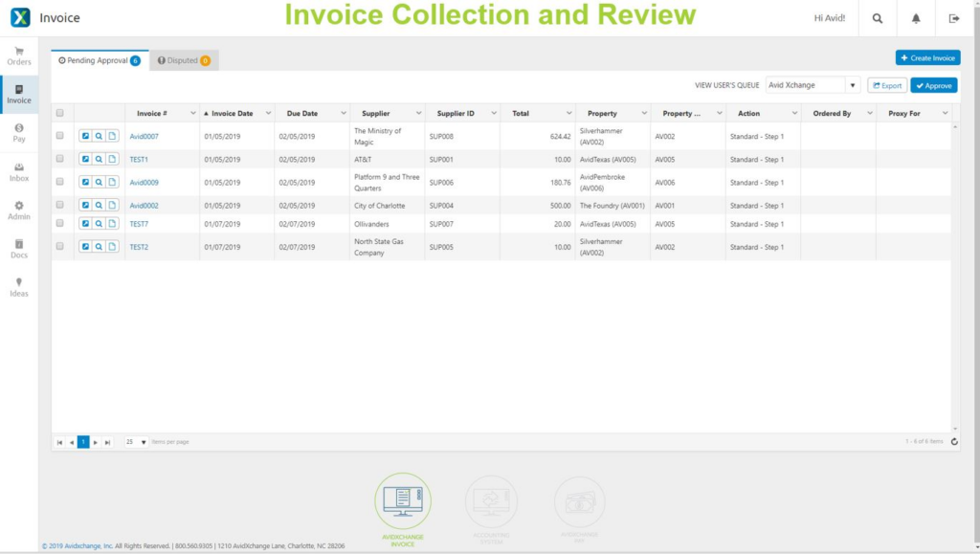Open the Admin settings section
980x554 pixels.
[19, 211]
